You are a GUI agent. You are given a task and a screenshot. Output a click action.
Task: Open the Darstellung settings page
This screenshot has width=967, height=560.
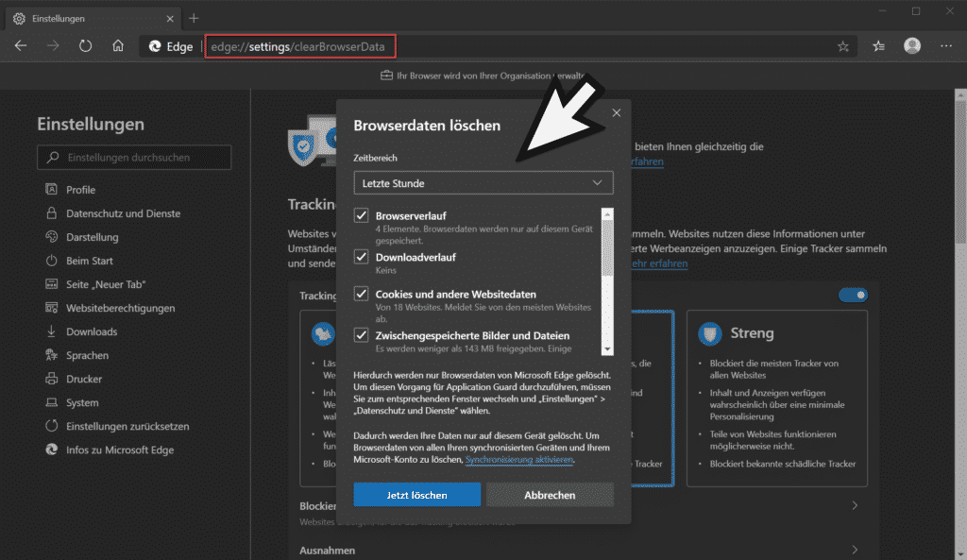(x=93, y=237)
